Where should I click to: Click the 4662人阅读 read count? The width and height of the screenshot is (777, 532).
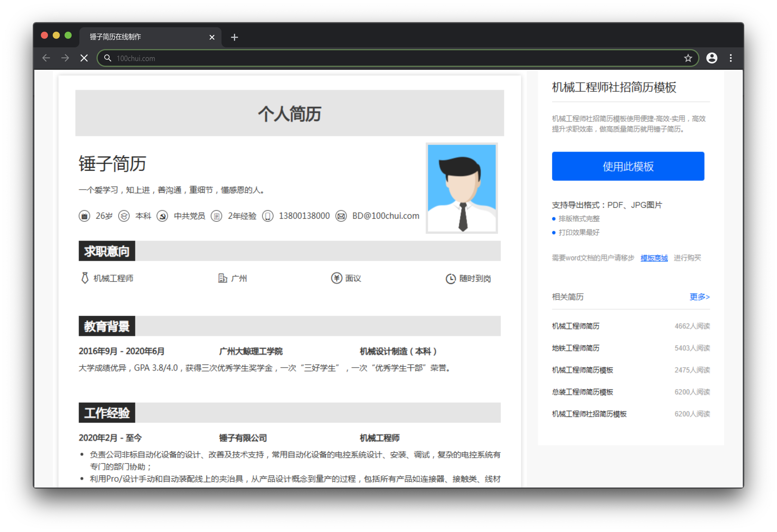(x=692, y=326)
